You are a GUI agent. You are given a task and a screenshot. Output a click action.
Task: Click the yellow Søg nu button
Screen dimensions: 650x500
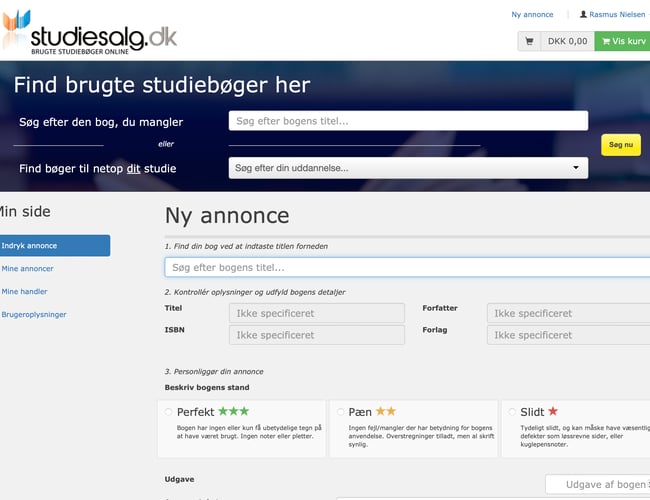(621, 145)
